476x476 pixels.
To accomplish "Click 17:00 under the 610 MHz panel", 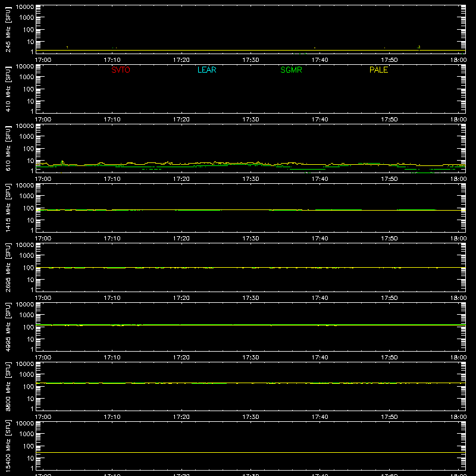I will (x=43, y=179).
